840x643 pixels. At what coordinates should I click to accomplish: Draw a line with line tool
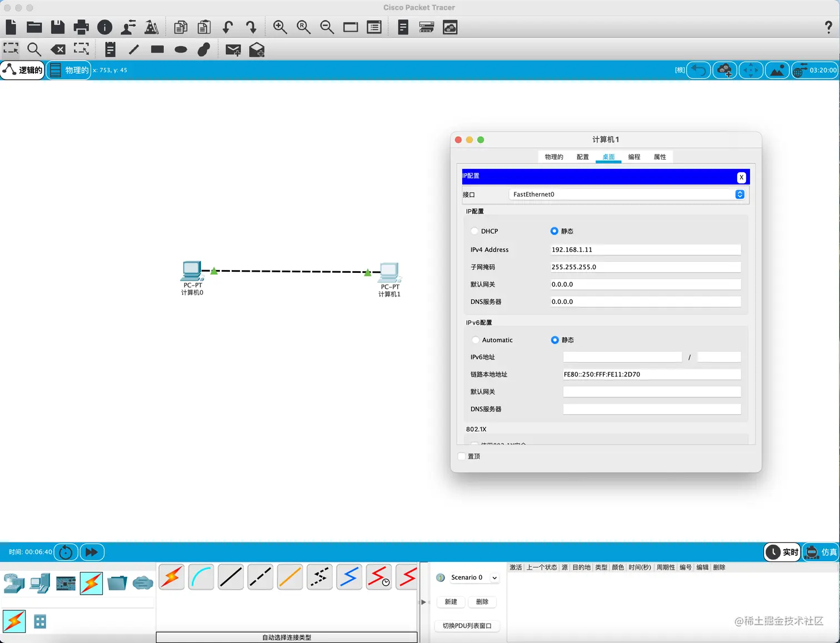(134, 49)
